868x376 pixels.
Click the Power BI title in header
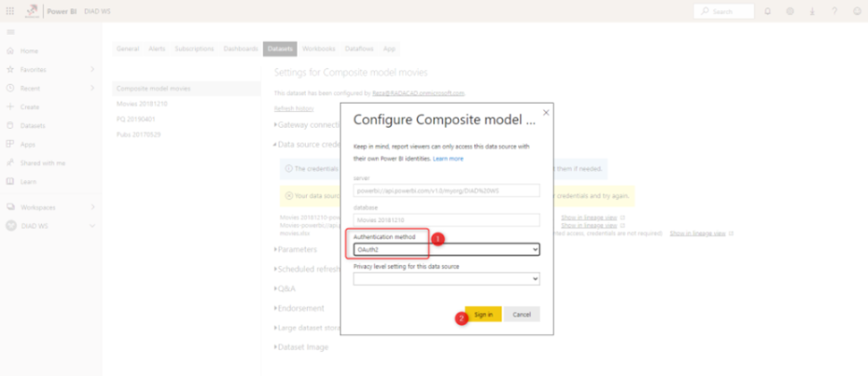click(62, 11)
